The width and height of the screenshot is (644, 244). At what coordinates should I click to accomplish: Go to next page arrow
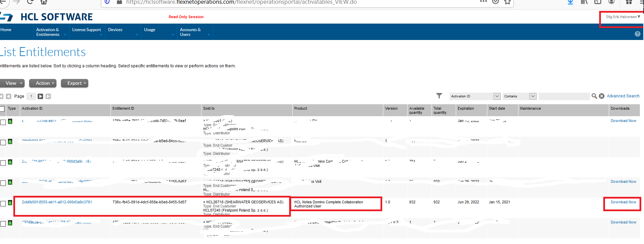coord(40,96)
